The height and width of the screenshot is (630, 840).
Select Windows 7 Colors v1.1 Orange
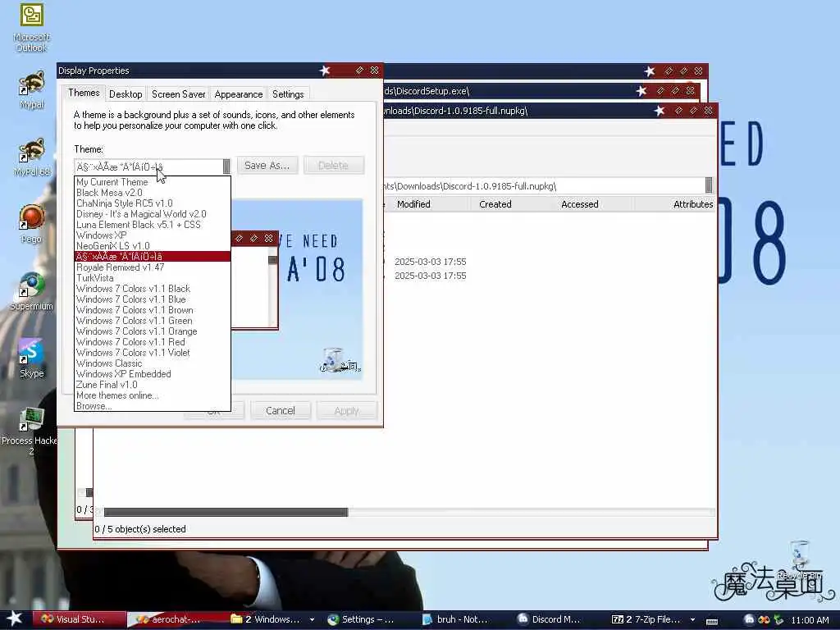pyautogui.click(x=152, y=331)
